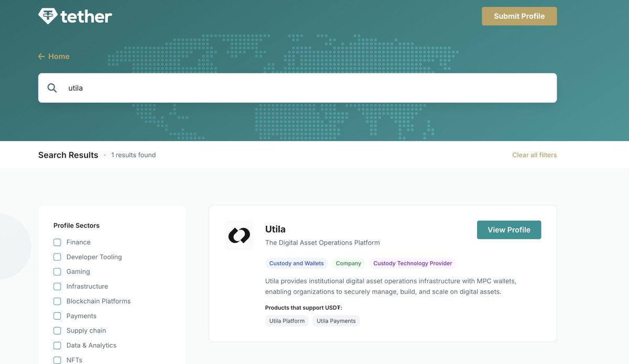
Task: Click the Utila title heading
Action: pos(275,229)
